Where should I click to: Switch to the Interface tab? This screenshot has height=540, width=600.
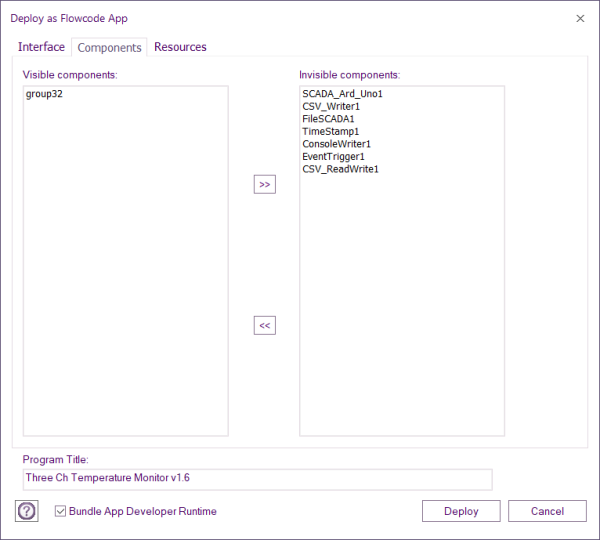[41, 47]
